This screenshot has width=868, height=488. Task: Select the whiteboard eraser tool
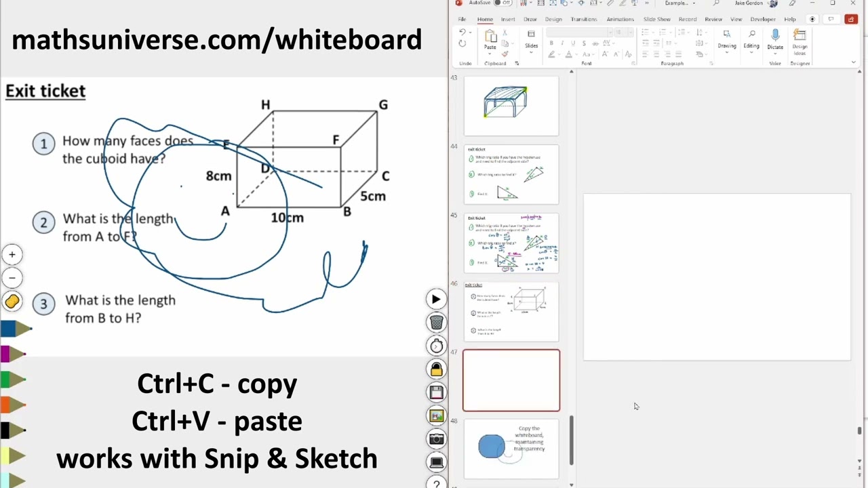12,302
